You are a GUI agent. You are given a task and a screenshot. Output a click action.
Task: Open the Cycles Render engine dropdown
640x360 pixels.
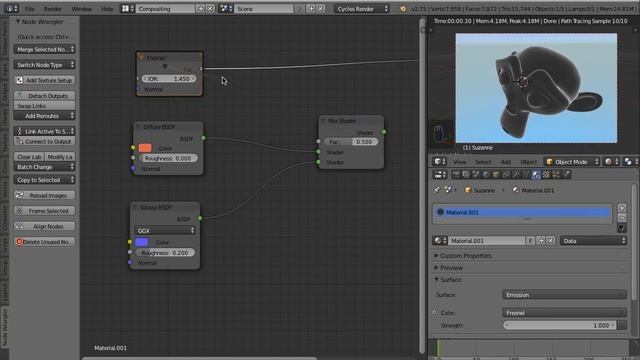point(362,9)
